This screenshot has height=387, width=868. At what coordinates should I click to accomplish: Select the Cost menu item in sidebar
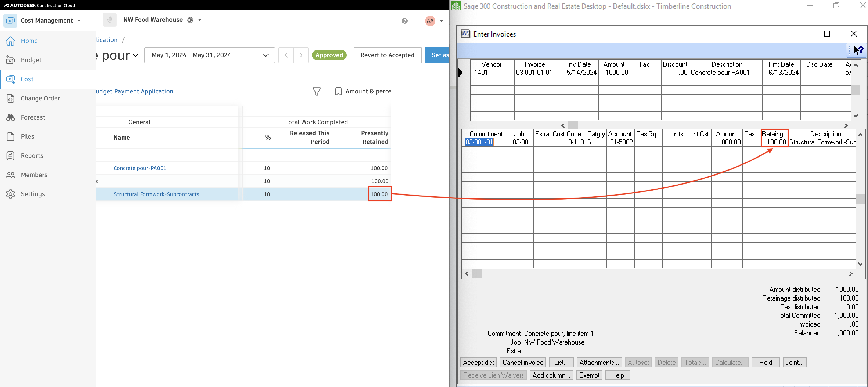pos(27,79)
